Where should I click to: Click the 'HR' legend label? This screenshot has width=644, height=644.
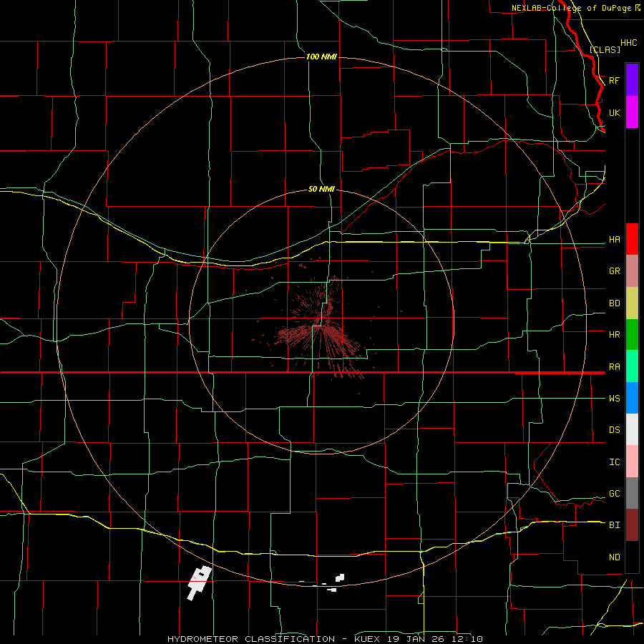pos(614,335)
